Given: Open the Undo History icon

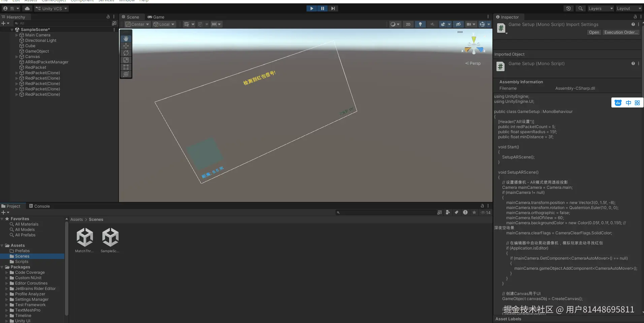Looking at the screenshot, I should [569, 8].
